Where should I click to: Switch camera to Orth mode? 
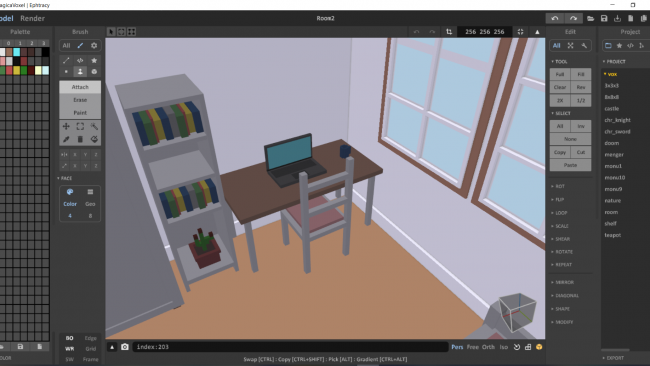click(488, 347)
